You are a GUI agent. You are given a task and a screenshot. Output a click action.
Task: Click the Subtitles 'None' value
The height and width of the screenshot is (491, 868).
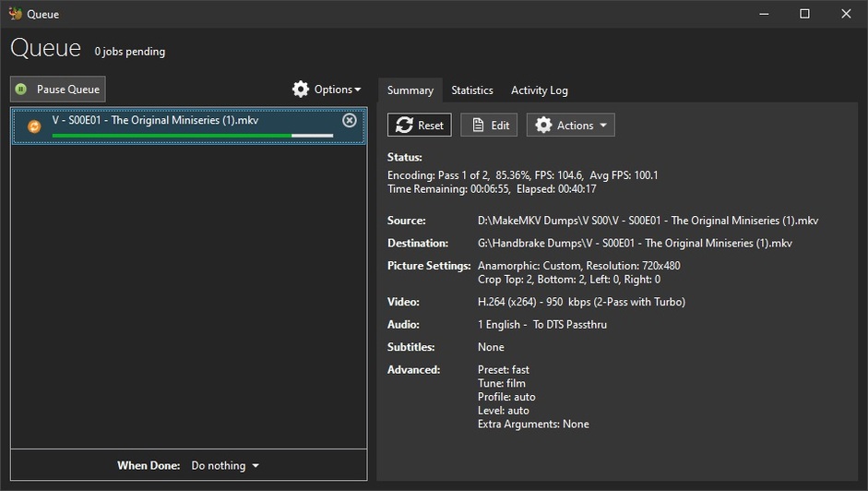tap(491, 347)
